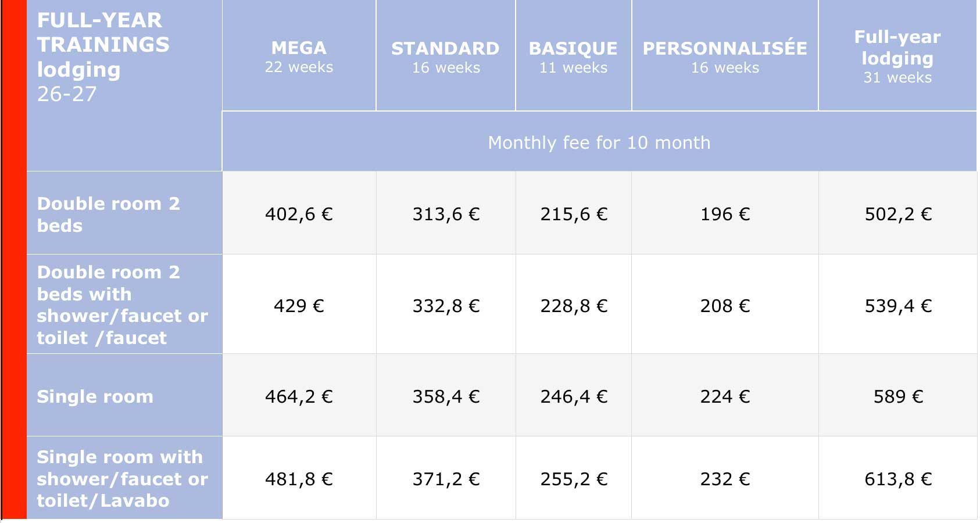The width and height of the screenshot is (980, 523).
Task: Click the 313,6 € price cell
Action: click(x=446, y=214)
